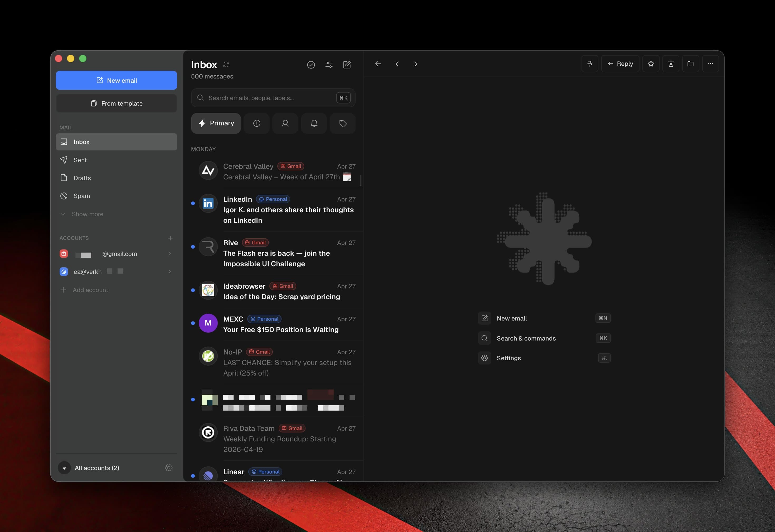Click the Sent paper plane icon

(64, 160)
